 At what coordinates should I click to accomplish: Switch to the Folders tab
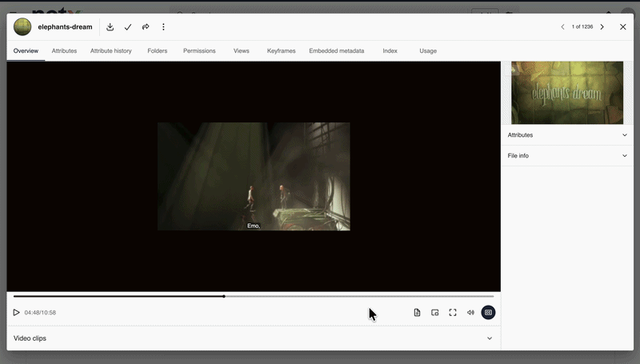click(157, 51)
